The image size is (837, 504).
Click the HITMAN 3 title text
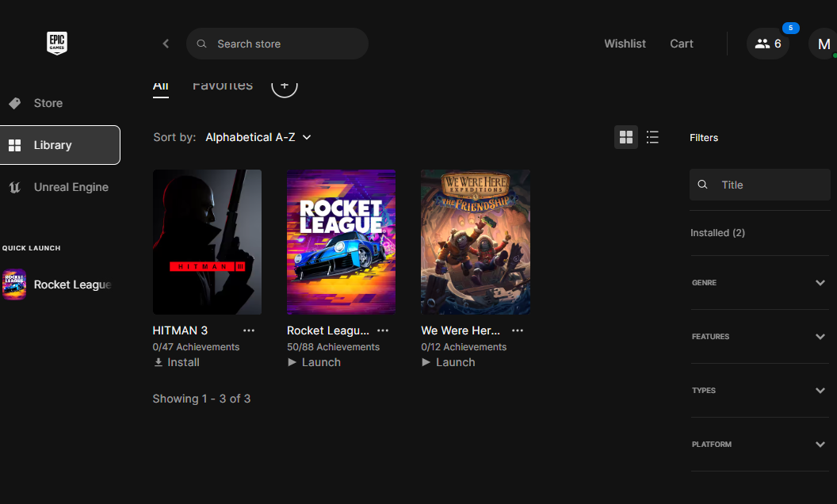pyautogui.click(x=180, y=330)
